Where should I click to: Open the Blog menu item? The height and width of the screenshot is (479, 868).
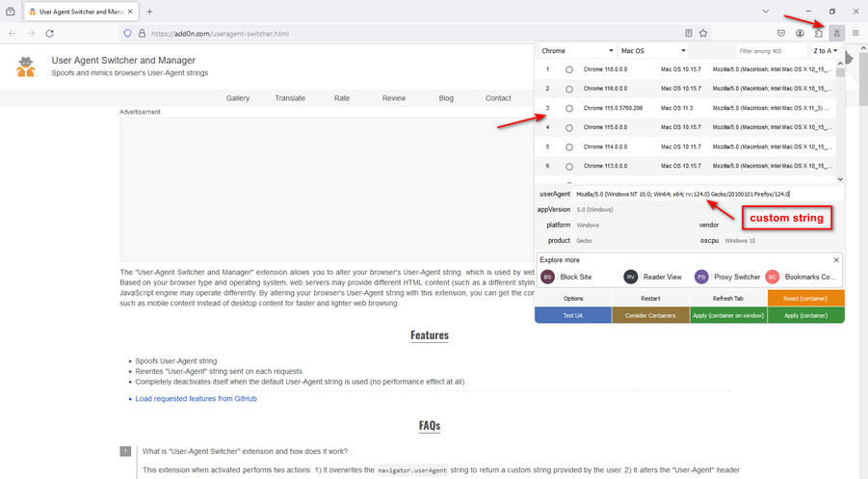pyautogui.click(x=446, y=98)
